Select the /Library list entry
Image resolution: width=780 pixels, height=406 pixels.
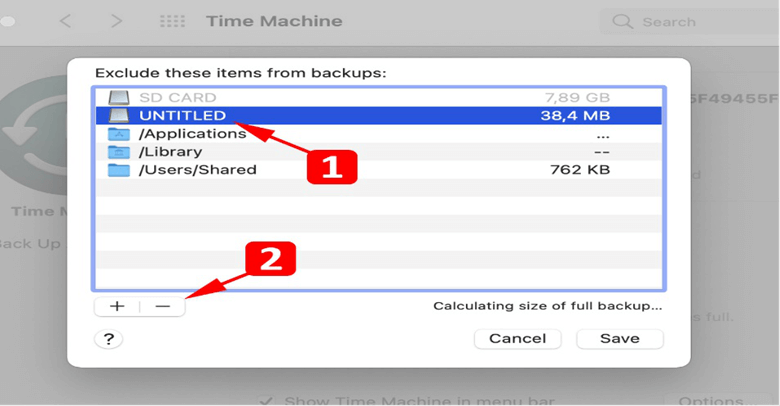pyautogui.click(x=379, y=152)
